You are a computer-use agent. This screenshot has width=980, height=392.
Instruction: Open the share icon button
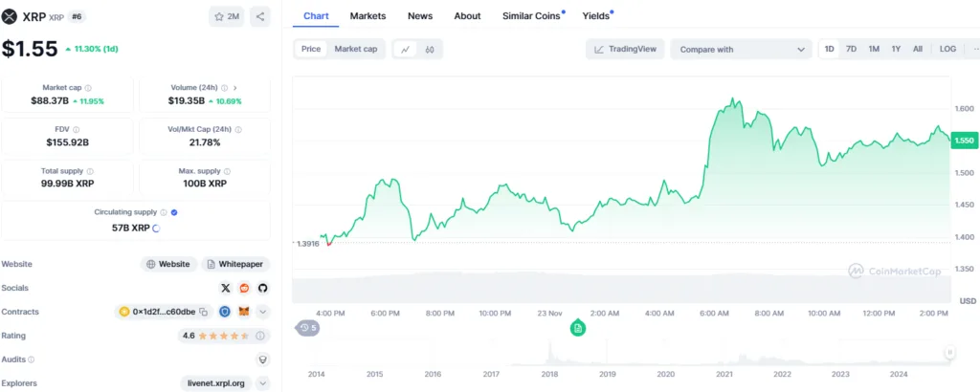[260, 17]
